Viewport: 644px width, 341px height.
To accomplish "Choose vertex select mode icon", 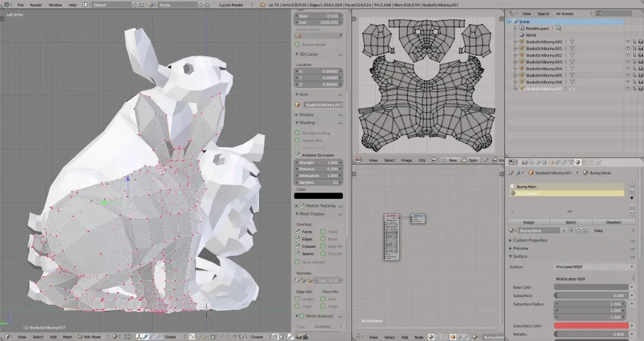I will (x=192, y=337).
